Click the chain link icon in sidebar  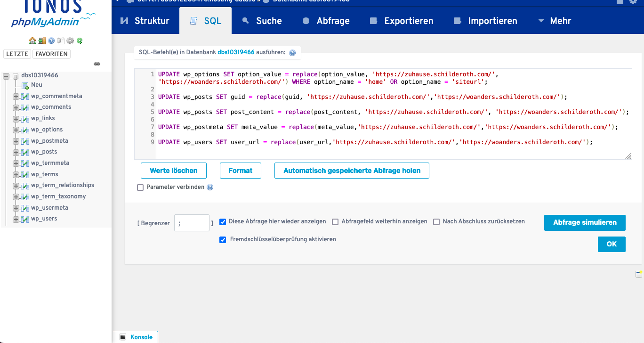pos(97,64)
